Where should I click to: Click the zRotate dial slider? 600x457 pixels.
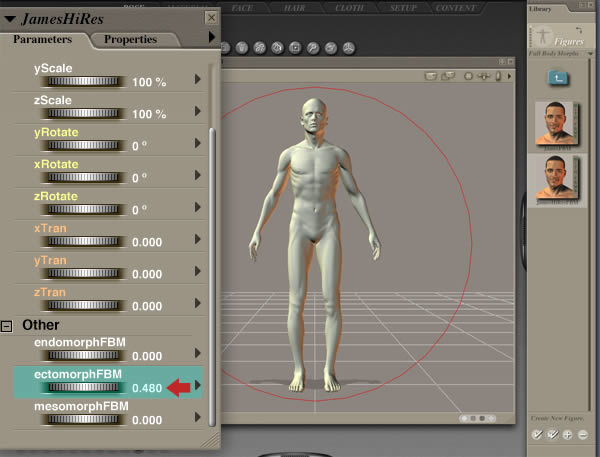click(83, 209)
